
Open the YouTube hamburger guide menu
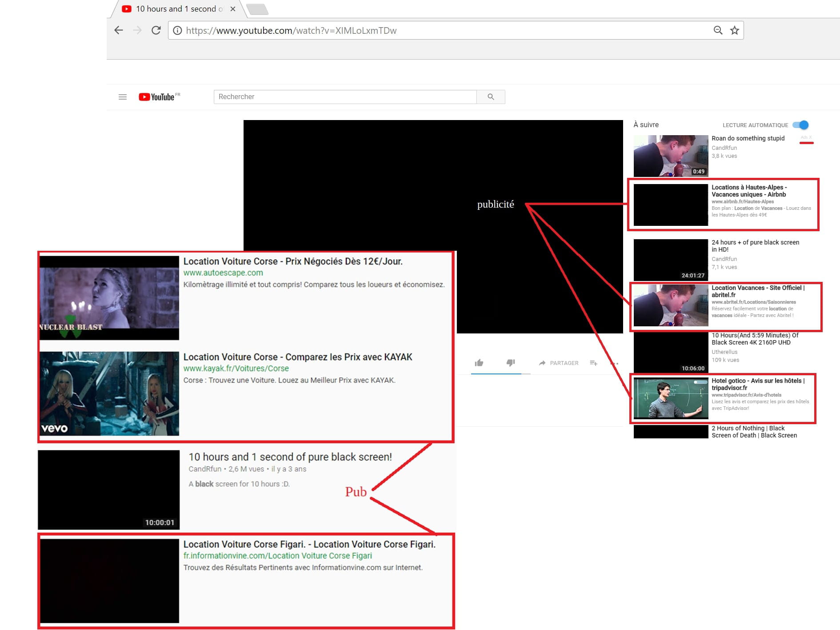pos(123,97)
